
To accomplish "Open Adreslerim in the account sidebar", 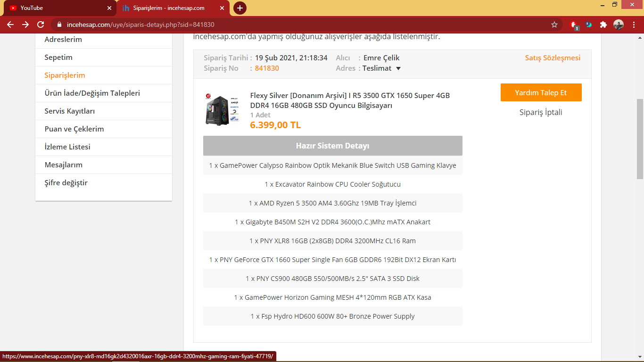I will pos(63,40).
